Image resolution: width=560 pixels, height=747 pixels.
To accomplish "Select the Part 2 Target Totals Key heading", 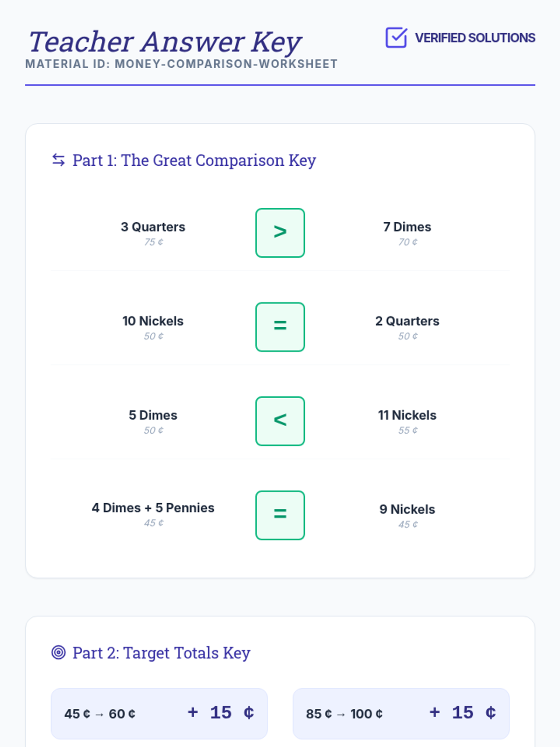I will (161, 653).
